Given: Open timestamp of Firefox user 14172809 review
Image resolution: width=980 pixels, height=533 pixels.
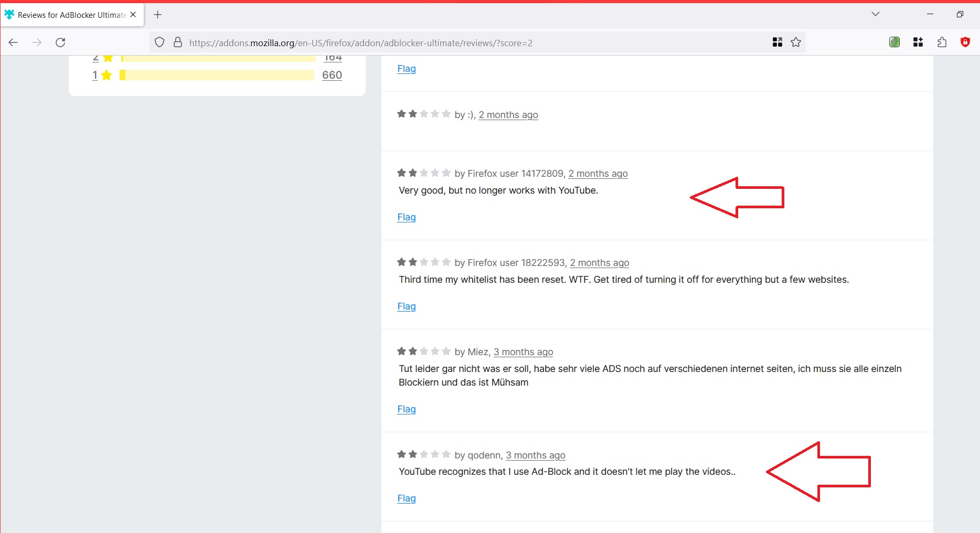Looking at the screenshot, I should pos(598,174).
